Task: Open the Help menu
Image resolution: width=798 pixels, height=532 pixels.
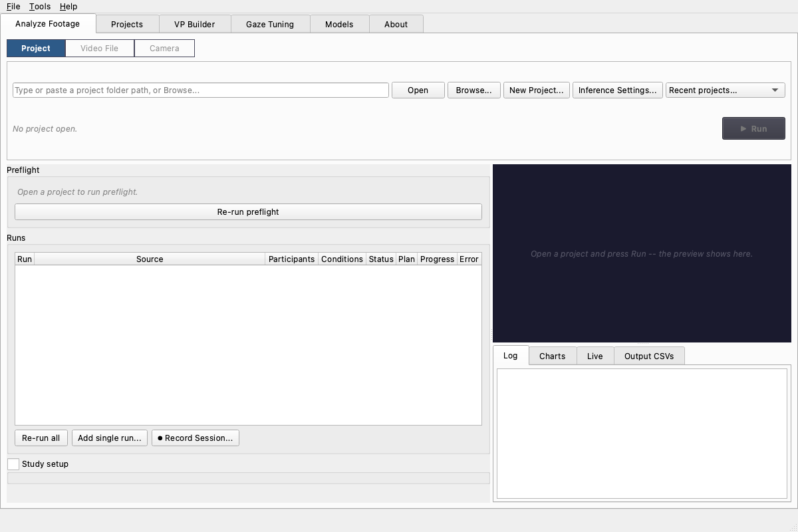Action: (68, 6)
